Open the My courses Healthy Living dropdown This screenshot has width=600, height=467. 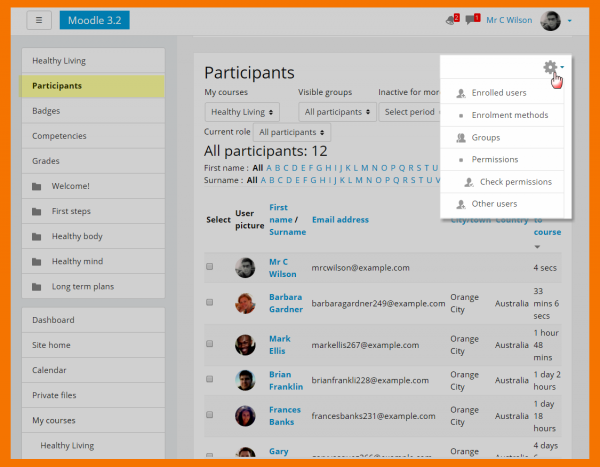[242, 112]
